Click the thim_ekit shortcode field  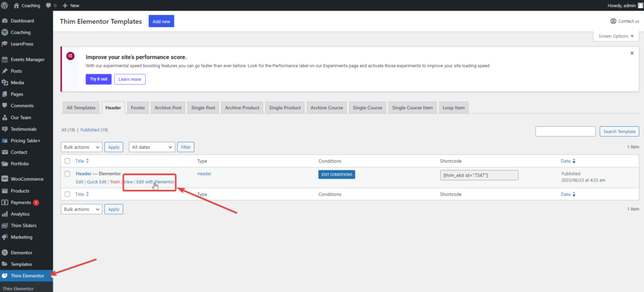coord(479,175)
